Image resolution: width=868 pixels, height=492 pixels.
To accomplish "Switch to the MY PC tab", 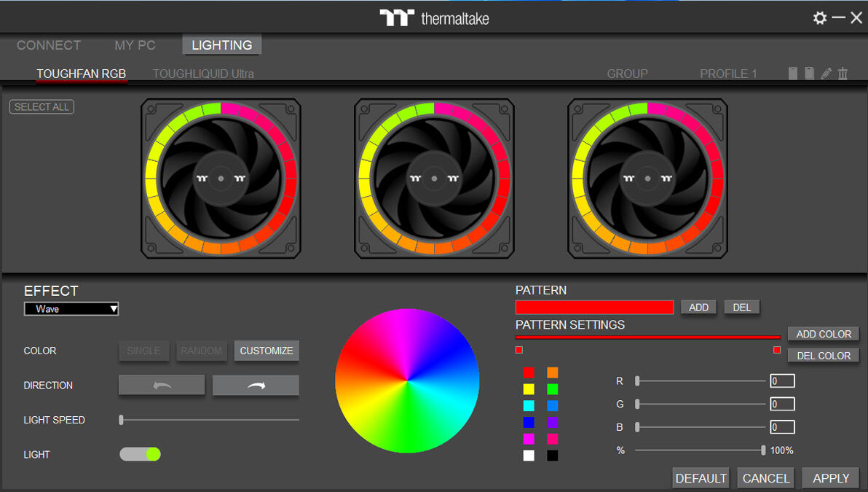I will click(x=135, y=45).
